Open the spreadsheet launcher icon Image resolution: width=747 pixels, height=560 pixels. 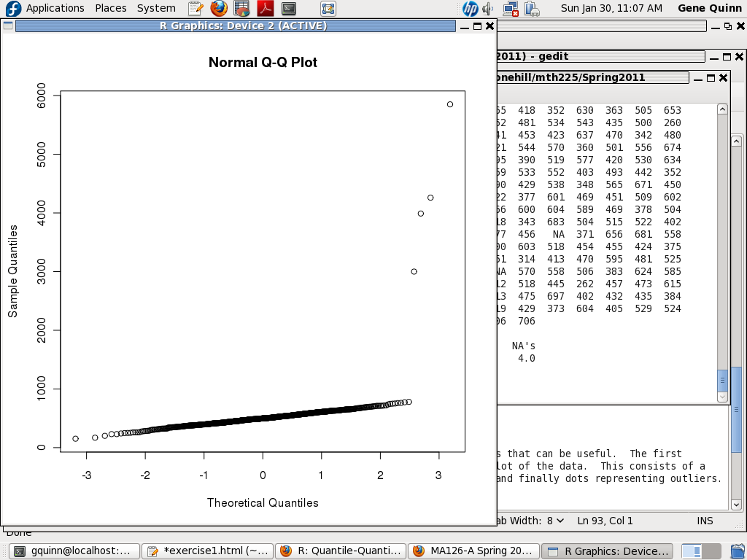point(242,9)
